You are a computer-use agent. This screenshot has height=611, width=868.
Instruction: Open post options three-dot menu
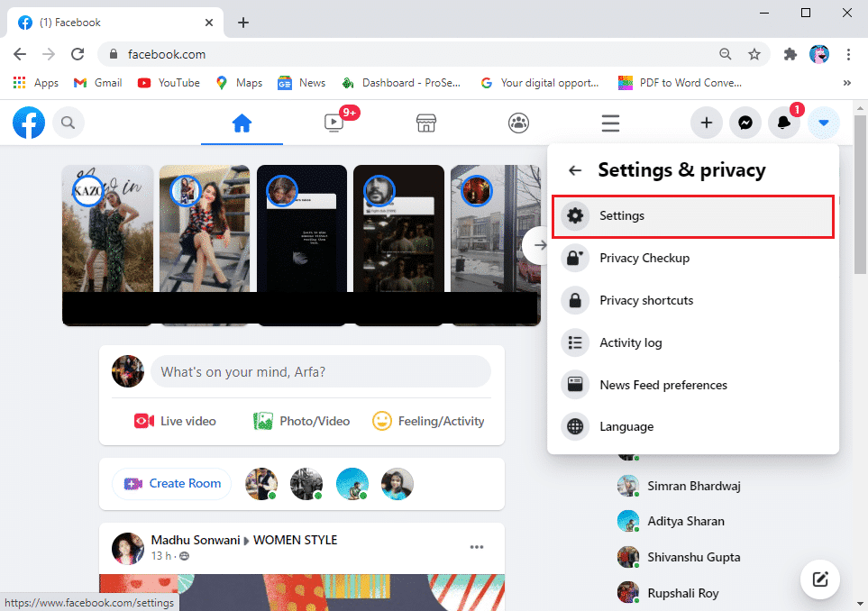[477, 547]
